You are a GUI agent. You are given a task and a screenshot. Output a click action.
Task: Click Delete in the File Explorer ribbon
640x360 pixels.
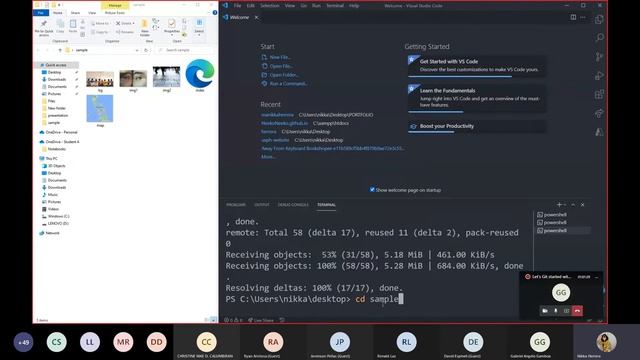(124, 23)
